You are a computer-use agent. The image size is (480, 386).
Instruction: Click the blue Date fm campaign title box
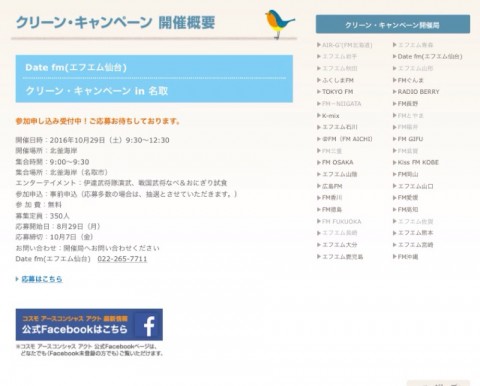(154, 79)
